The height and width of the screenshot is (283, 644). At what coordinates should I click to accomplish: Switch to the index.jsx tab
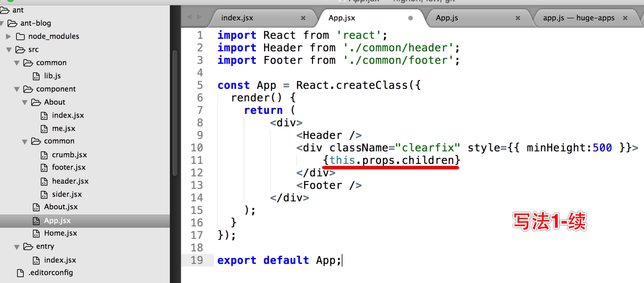tap(237, 18)
